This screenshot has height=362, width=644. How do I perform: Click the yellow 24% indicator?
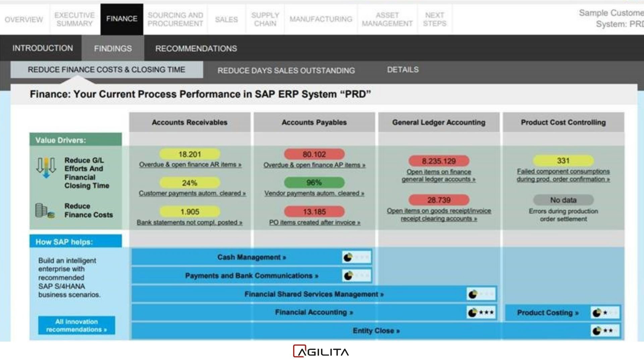pyautogui.click(x=190, y=183)
